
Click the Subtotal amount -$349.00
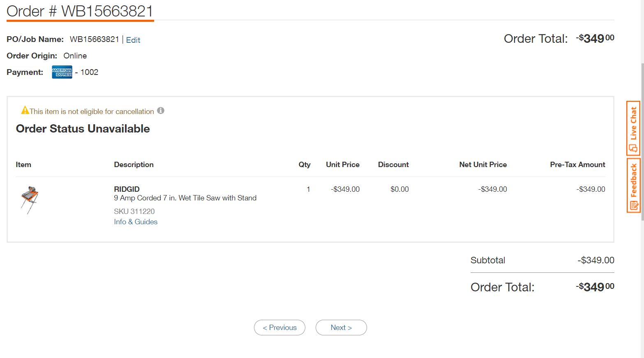click(x=596, y=260)
